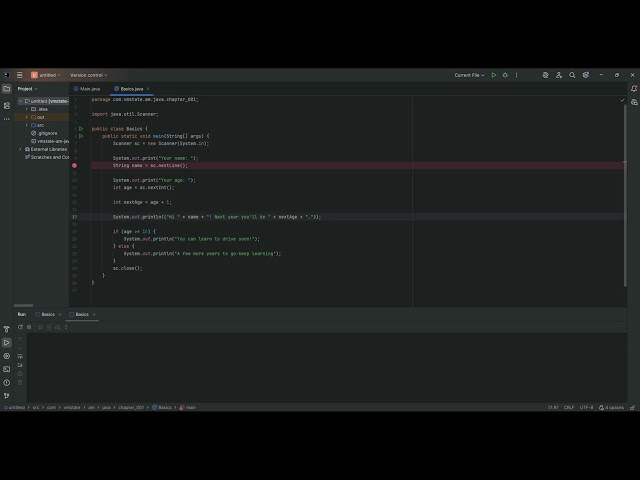
Task: Click main method breadcrumb
Action: (x=188, y=407)
